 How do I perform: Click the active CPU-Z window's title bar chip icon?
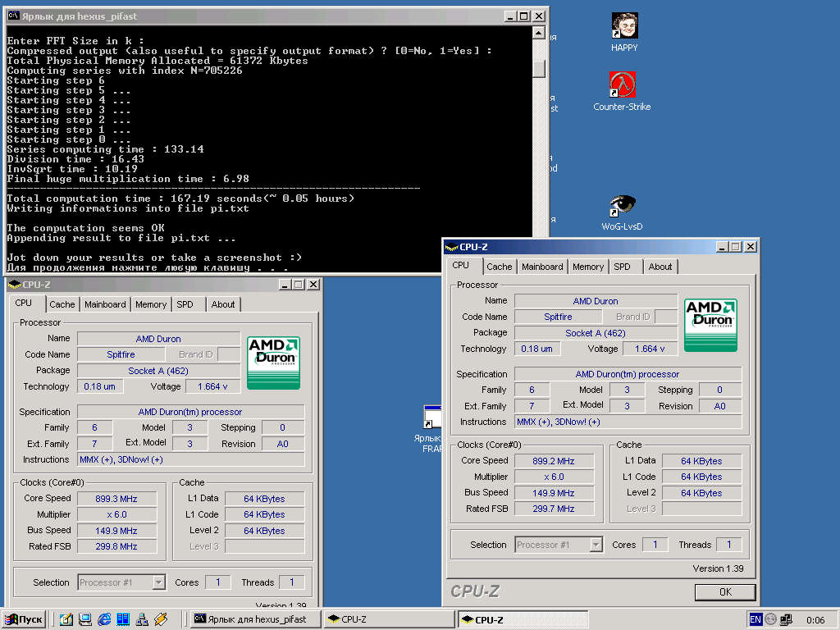(452, 247)
